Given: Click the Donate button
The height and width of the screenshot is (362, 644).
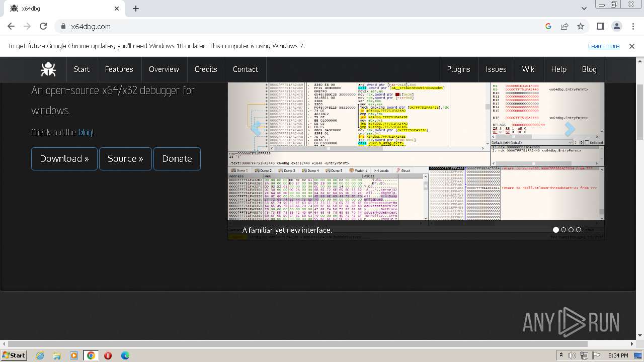Looking at the screenshot, I should click(x=177, y=159).
